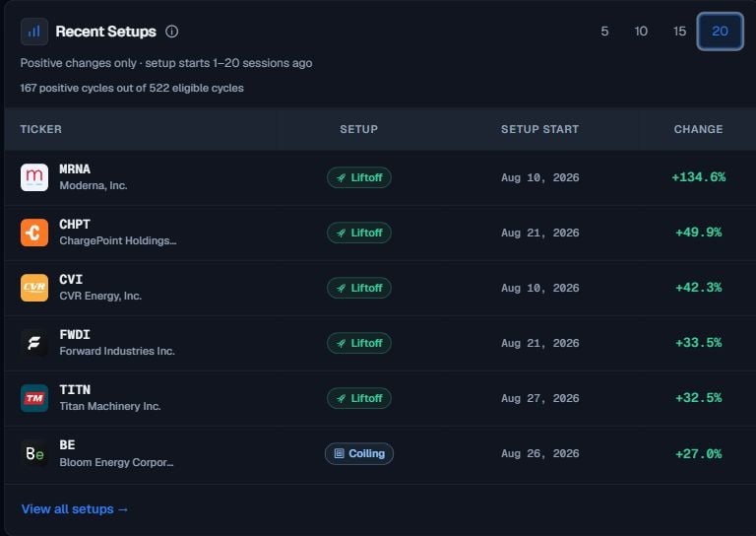This screenshot has height=536, width=756.
Task: Click the 167 positive cycles summary text
Action: click(132, 88)
